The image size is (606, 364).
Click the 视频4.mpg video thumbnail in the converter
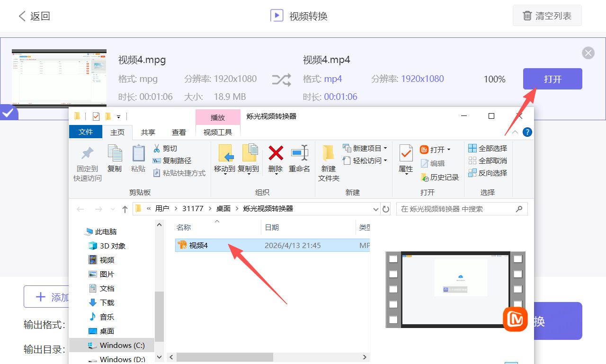click(59, 78)
